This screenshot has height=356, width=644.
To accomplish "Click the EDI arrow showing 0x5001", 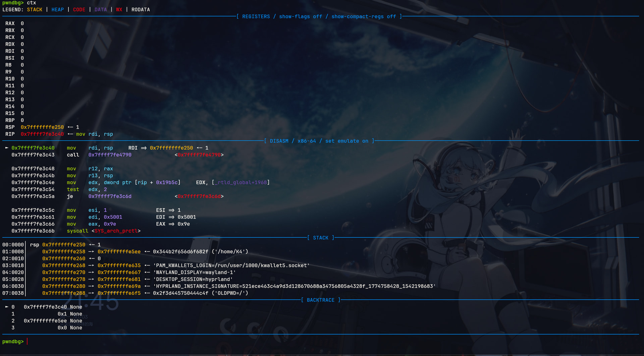I will tap(171, 217).
